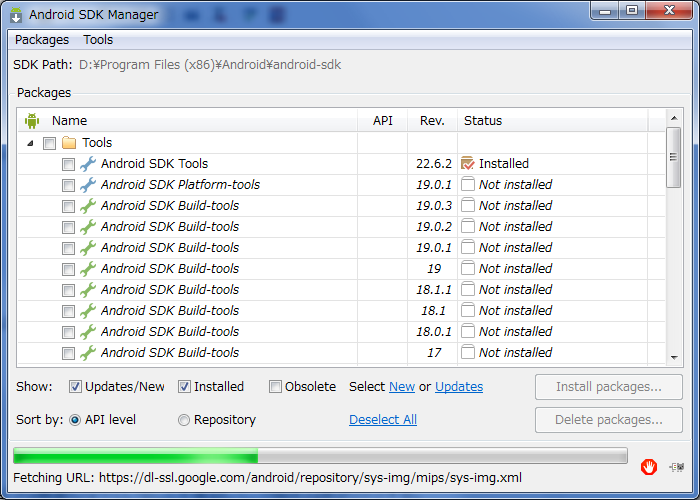Screen dimensions: 700x500
Task: Click the Not installed icon on rev 18.1 row
Action: tap(467, 310)
